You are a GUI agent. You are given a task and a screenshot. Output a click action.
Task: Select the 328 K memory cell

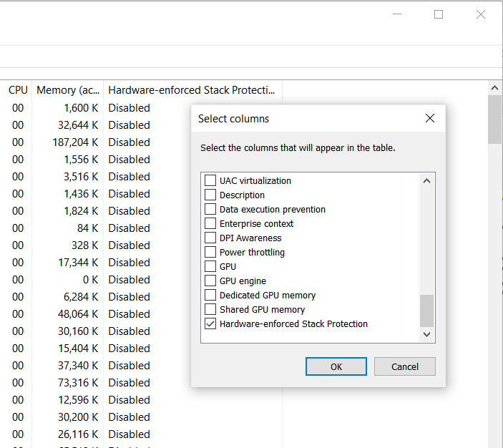85,245
